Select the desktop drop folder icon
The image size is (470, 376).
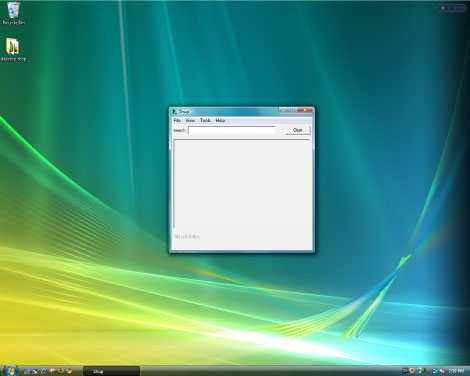(x=13, y=49)
